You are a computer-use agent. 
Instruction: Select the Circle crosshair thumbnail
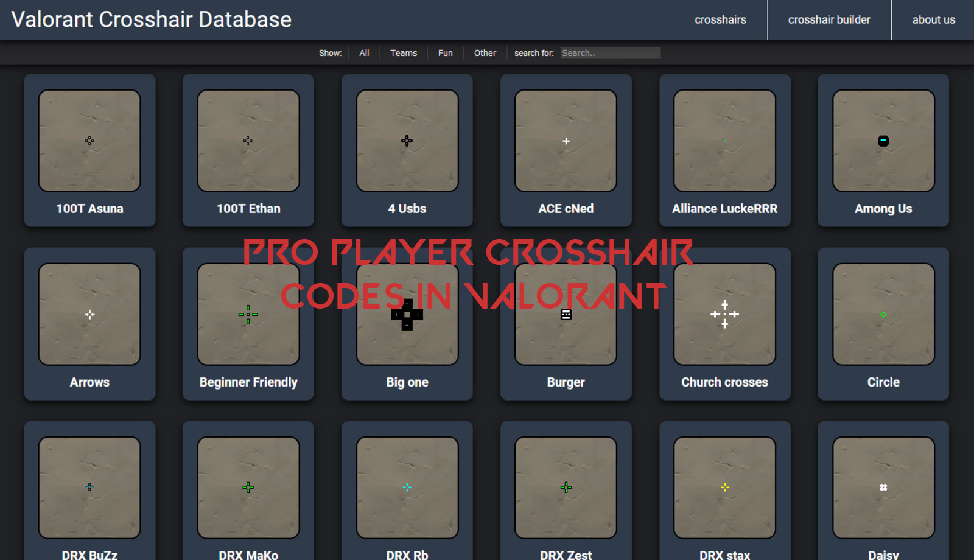883,314
